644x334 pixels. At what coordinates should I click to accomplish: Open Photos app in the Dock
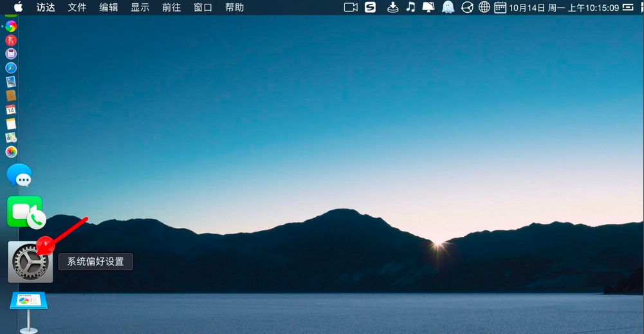point(11,152)
